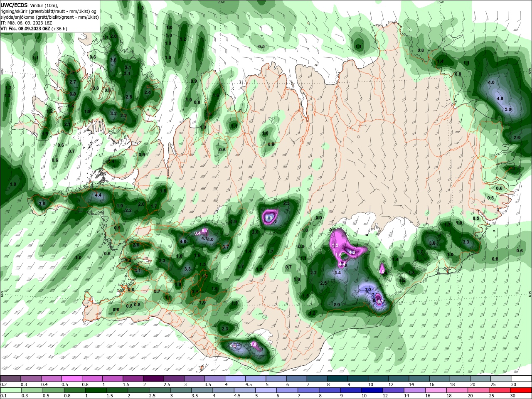Click the '4.8' precipitation value on the map

[x=183, y=241]
